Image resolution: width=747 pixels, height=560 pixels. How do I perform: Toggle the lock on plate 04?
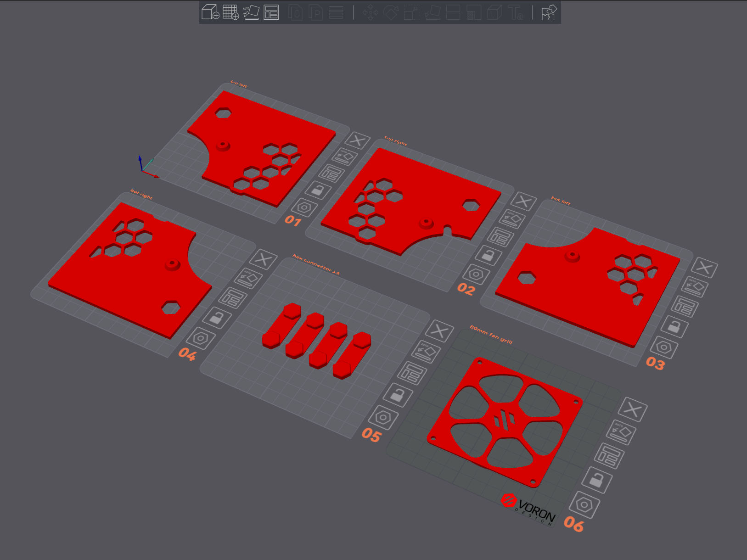(x=217, y=317)
